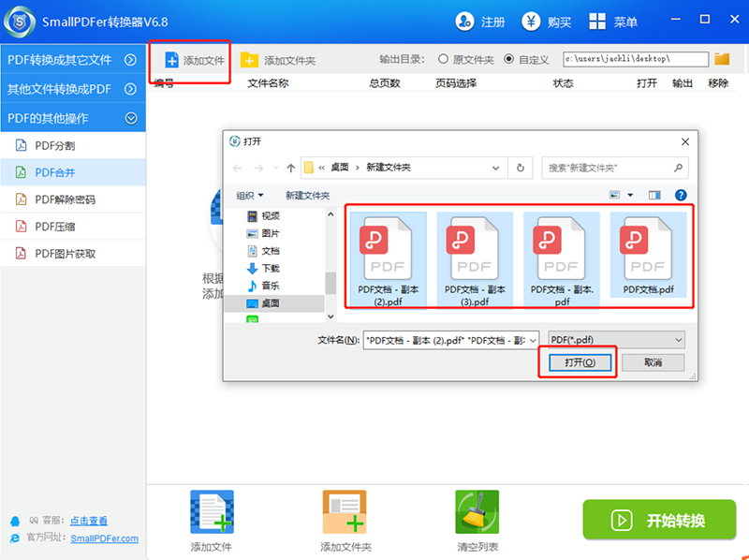
Task: Go up one folder level
Action: (290, 168)
